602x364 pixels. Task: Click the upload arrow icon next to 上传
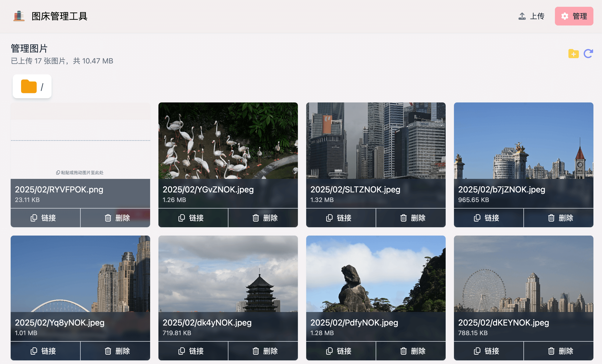522,16
